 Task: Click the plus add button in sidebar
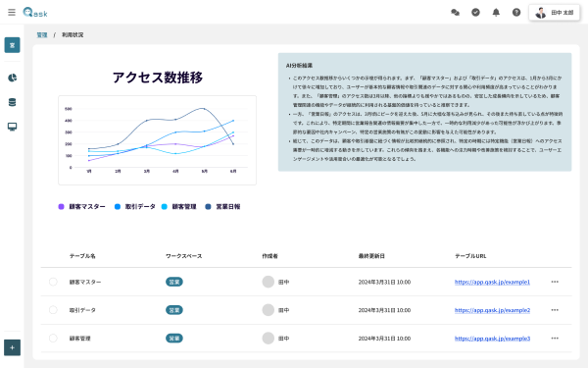pyautogui.click(x=12, y=347)
